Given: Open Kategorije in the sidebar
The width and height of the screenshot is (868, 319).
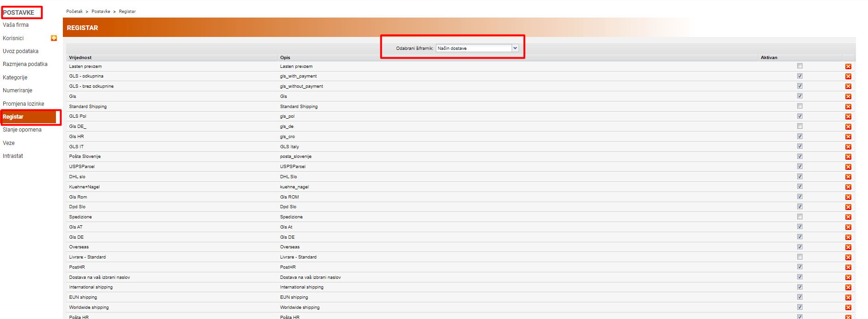Looking at the screenshot, I should pos(15,78).
